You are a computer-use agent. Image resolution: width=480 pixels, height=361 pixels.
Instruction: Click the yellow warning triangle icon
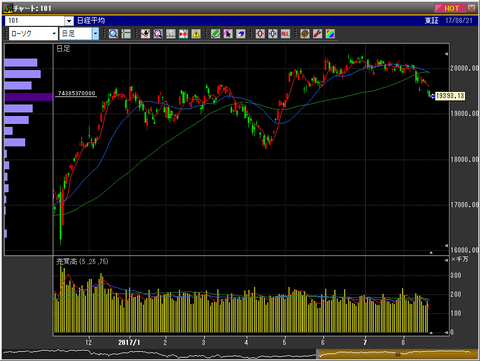tap(196, 34)
